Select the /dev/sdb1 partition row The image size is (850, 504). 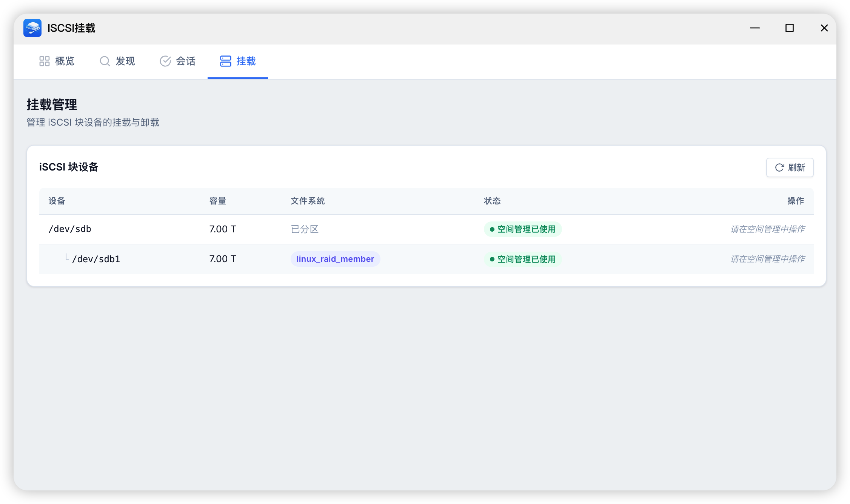(x=427, y=259)
